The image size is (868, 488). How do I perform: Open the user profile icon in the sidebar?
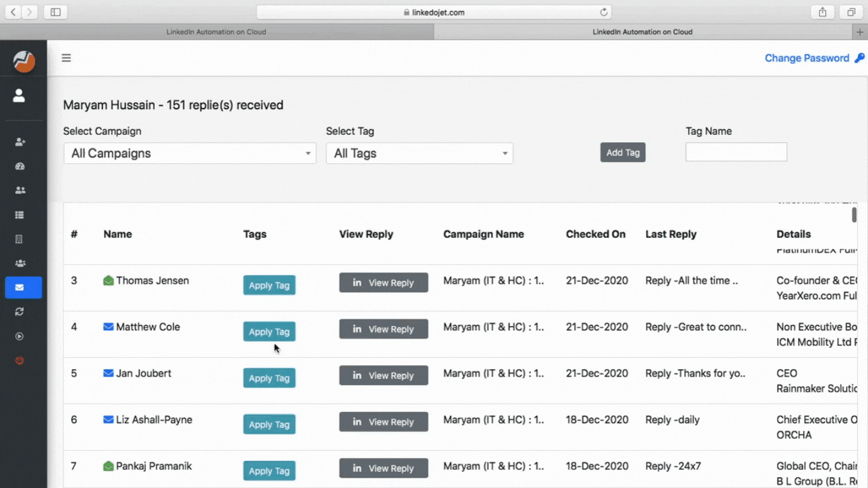point(19,95)
